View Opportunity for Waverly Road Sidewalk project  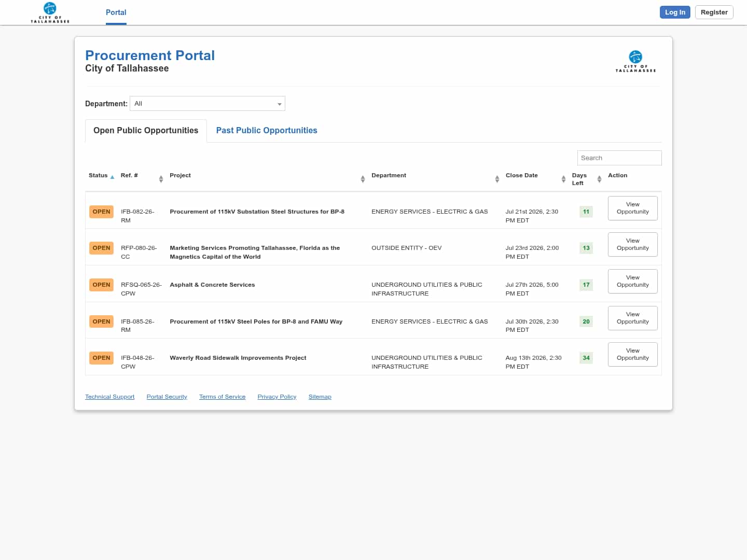633,355
